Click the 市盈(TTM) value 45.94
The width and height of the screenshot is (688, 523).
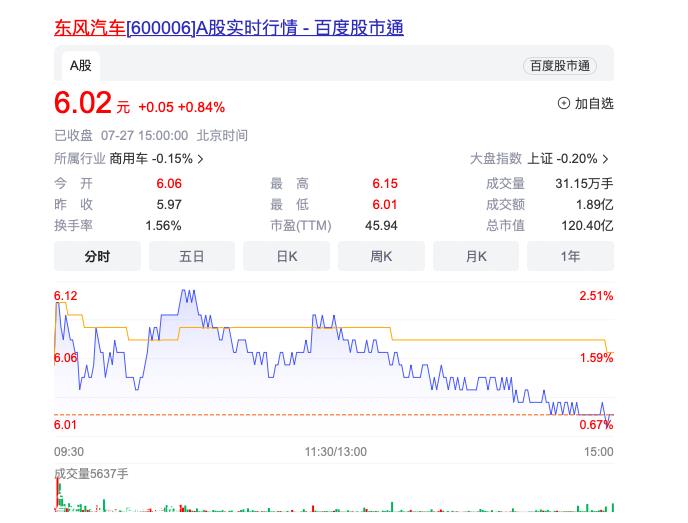381,226
